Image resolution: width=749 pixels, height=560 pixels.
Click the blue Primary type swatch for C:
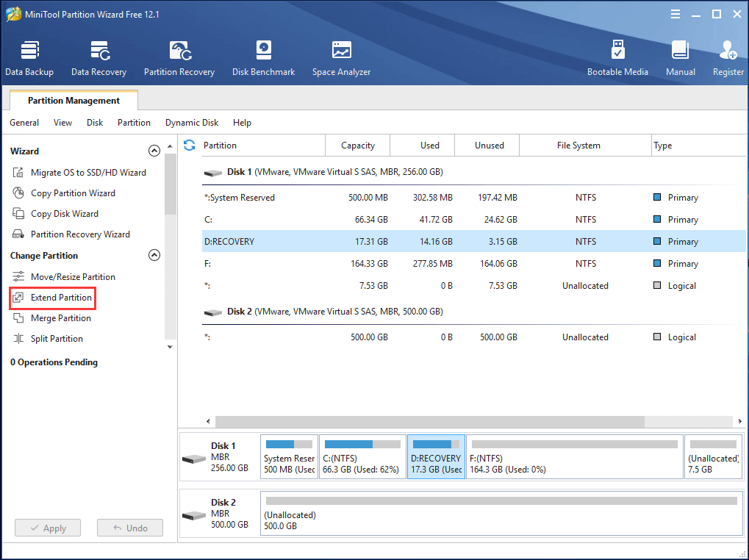(x=657, y=219)
